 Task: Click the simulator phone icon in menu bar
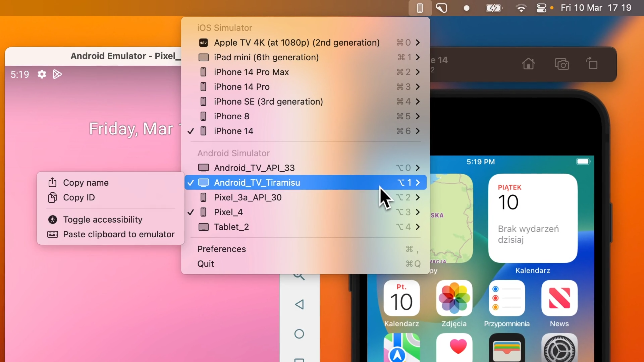coord(420,8)
